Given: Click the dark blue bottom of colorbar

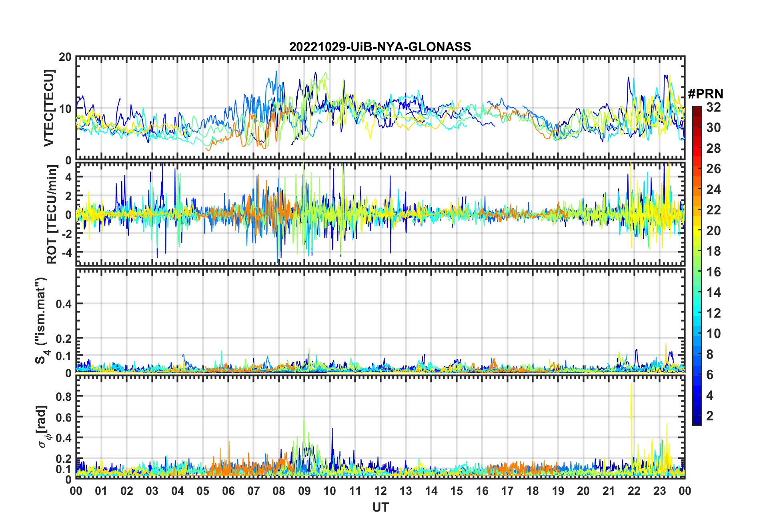Looking at the screenshot, I should pos(697,420).
